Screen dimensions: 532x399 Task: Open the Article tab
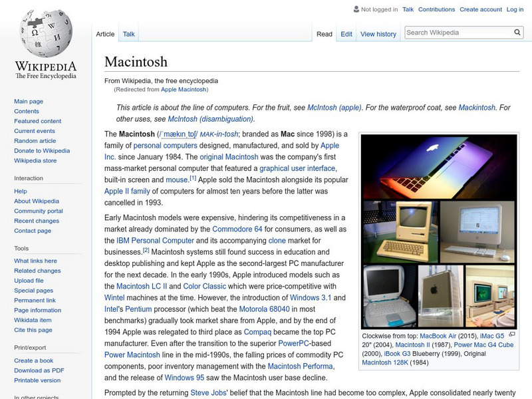(105, 34)
